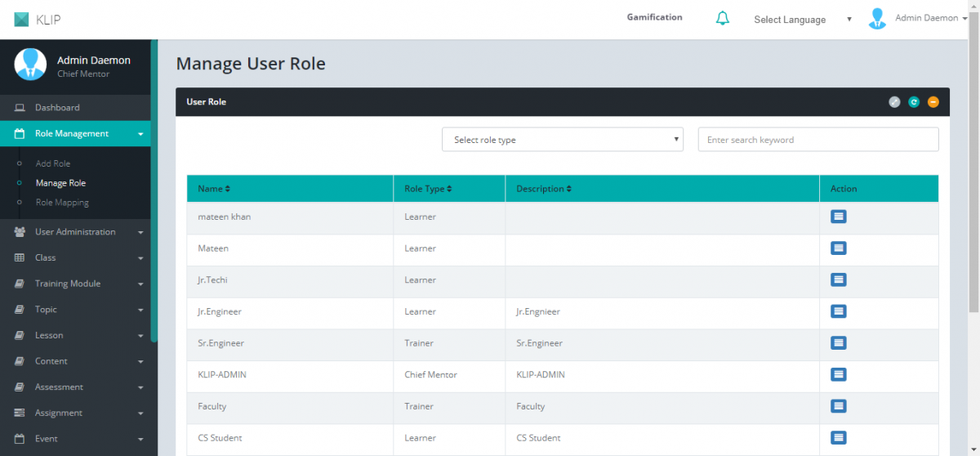The width and height of the screenshot is (980, 456).
Task: Expand User Administration sidebar menu
Action: click(76, 232)
